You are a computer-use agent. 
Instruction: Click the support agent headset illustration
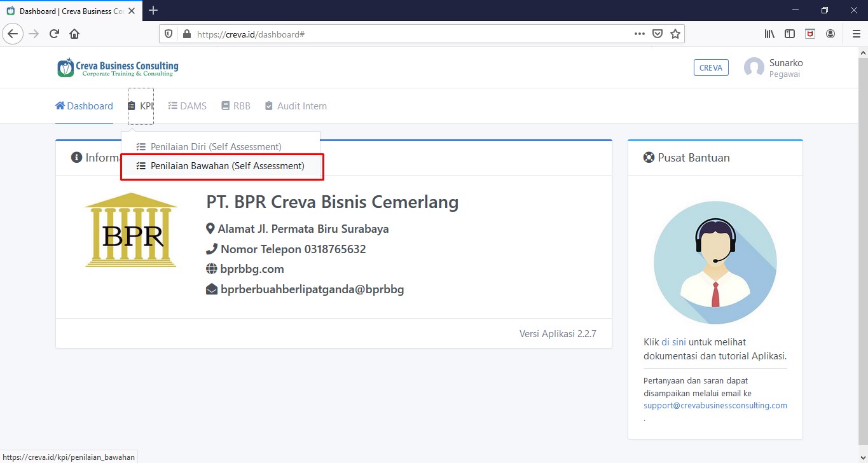coord(715,263)
